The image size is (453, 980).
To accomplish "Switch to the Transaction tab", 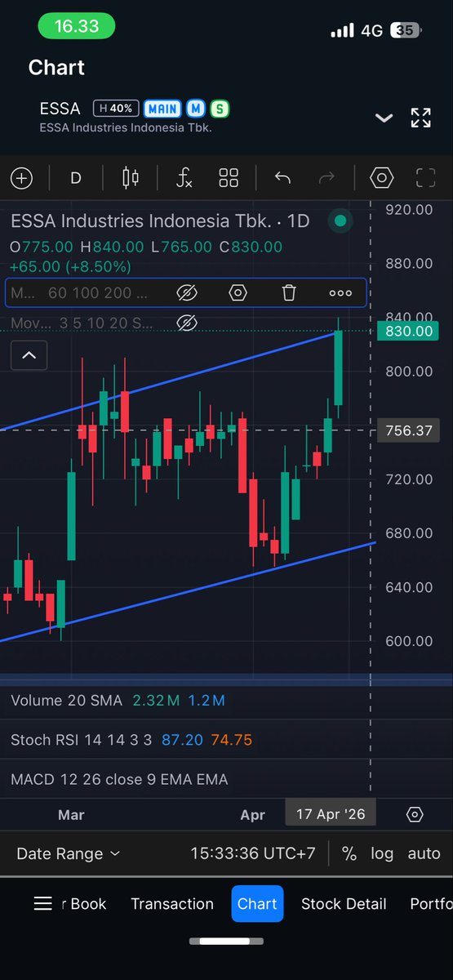I will (x=172, y=903).
